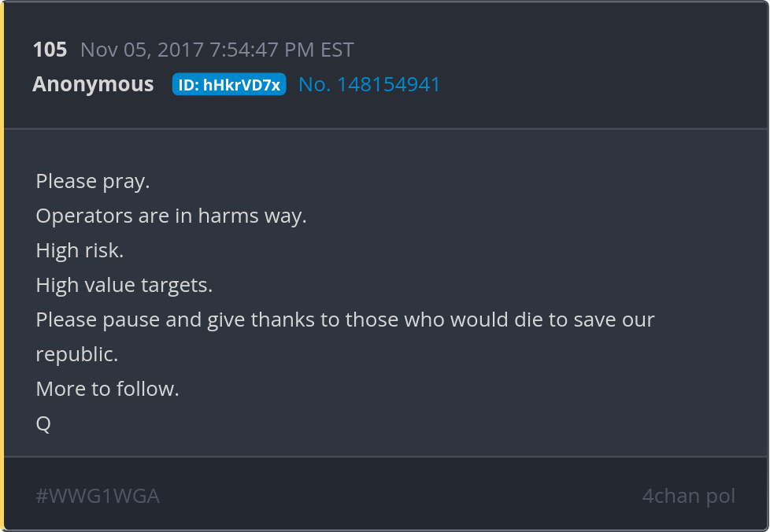The height and width of the screenshot is (532, 770).
Task: Click the Nov 05, 2017 timestamp
Action: coord(217,50)
